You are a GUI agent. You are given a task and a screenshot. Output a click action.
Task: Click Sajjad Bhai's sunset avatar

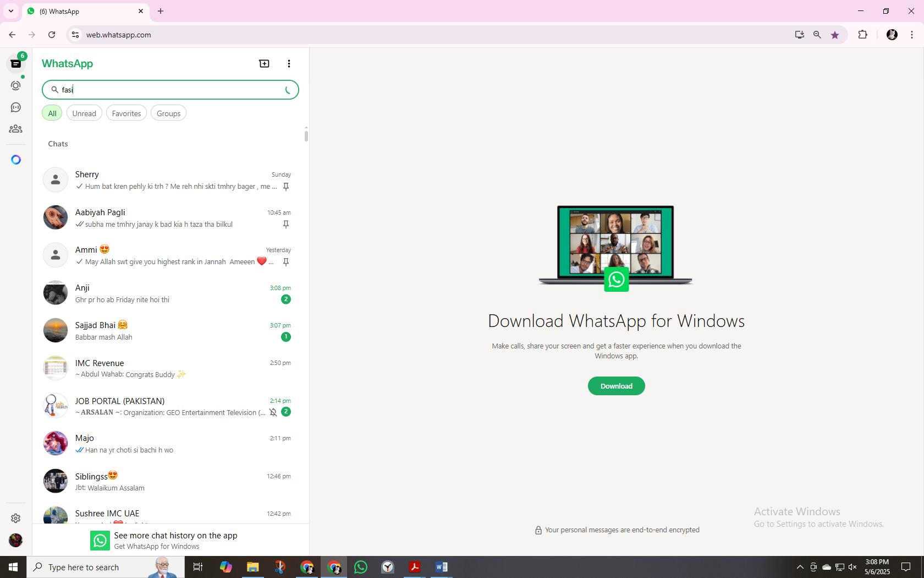[x=56, y=330]
